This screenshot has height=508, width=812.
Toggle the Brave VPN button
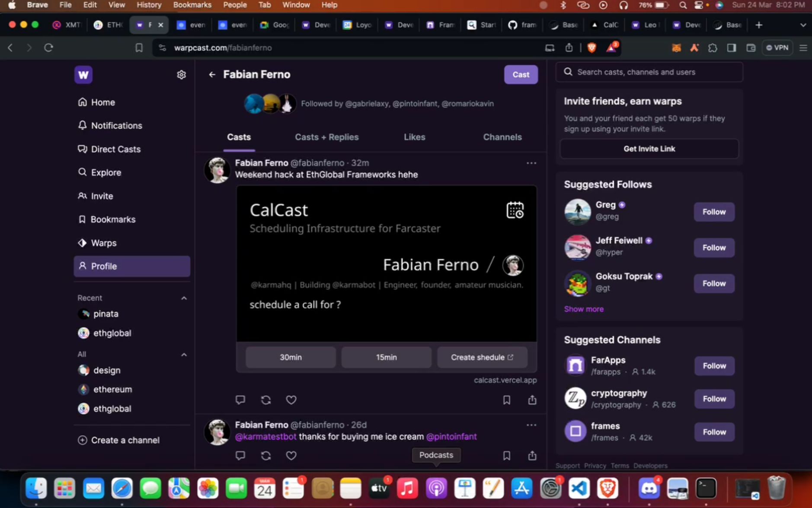[x=777, y=48]
